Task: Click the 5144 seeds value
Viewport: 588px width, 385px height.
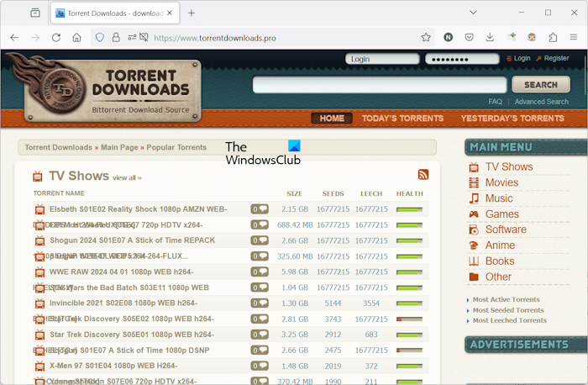Action: (333, 303)
